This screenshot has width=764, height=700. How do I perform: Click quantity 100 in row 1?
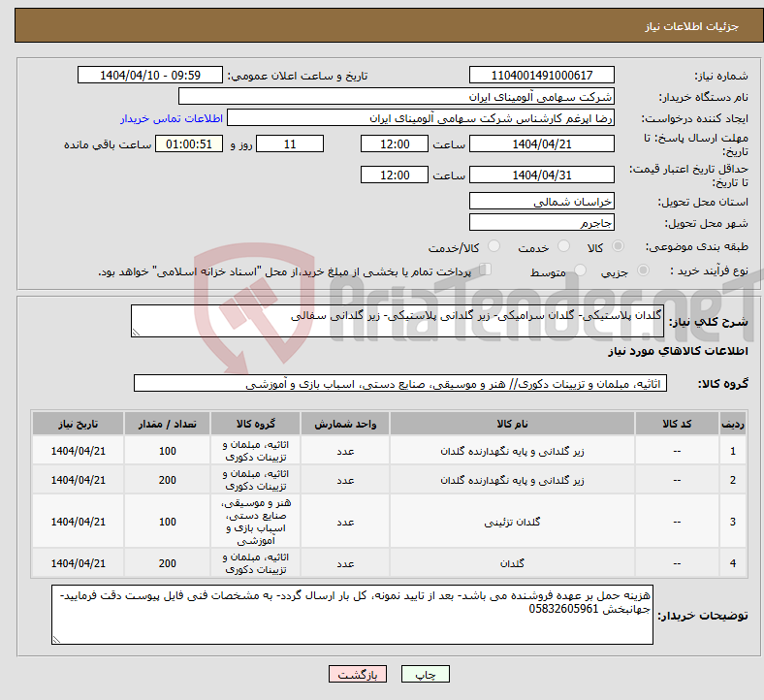(167, 451)
